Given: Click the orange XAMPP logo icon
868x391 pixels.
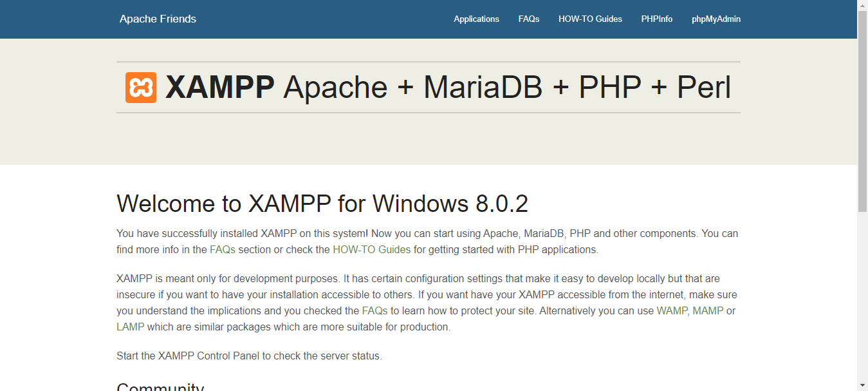Looking at the screenshot, I should (x=141, y=88).
